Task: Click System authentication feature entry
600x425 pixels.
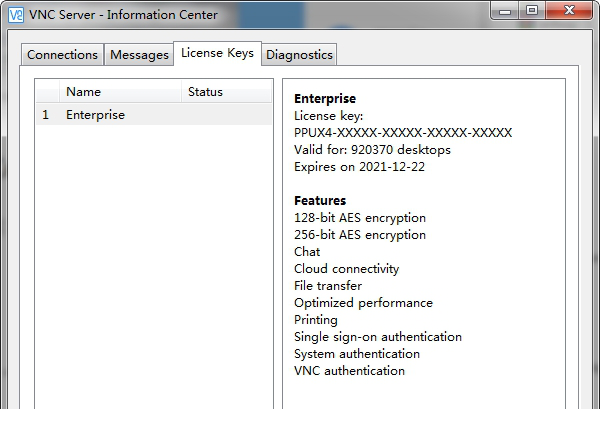Action: 357,354
